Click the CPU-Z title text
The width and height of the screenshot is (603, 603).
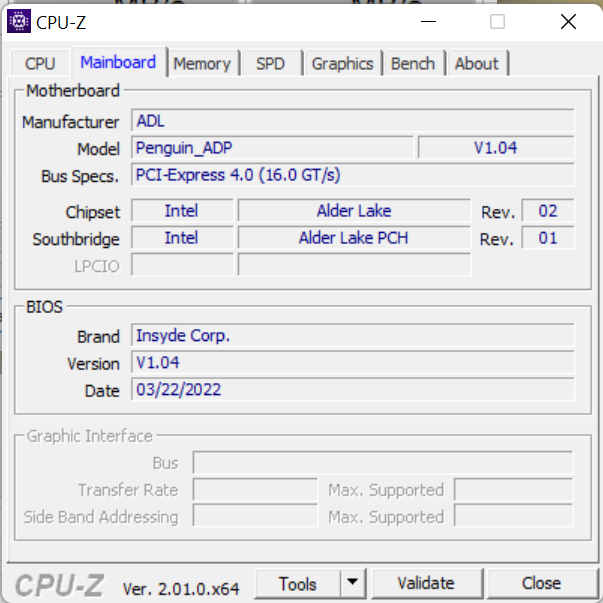coord(61,22)
